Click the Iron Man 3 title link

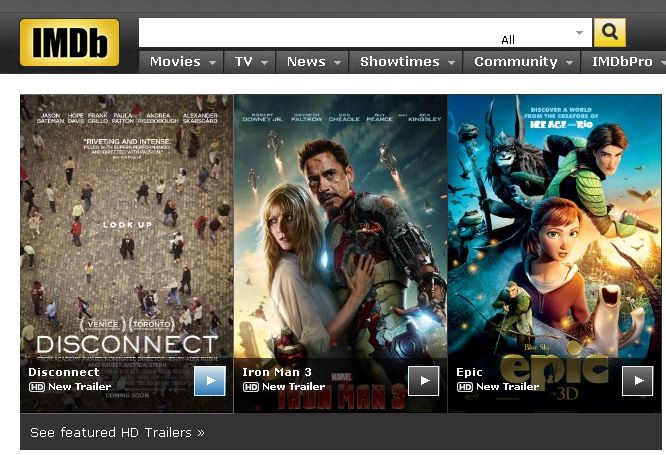[277, 372]
